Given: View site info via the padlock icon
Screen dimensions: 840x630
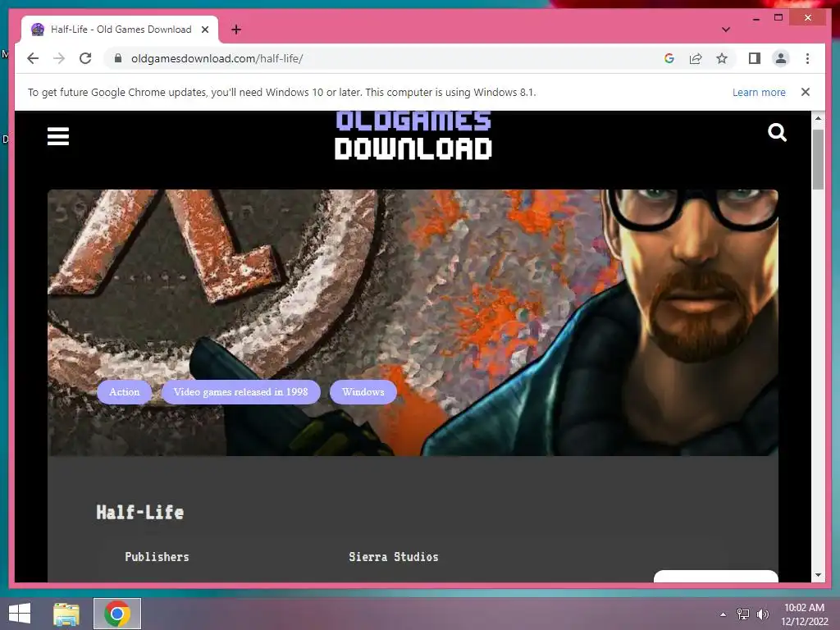Looking at the screenshot, I should click(118, 58).
